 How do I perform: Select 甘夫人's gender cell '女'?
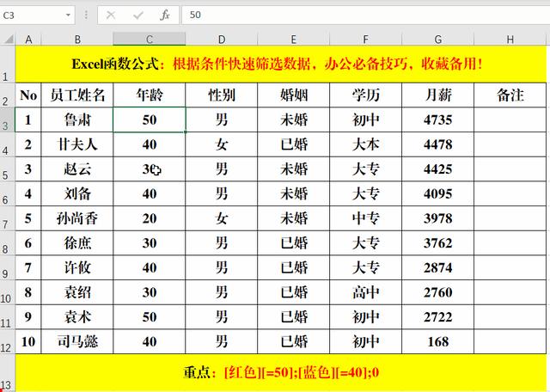click(x=222, y=144)
